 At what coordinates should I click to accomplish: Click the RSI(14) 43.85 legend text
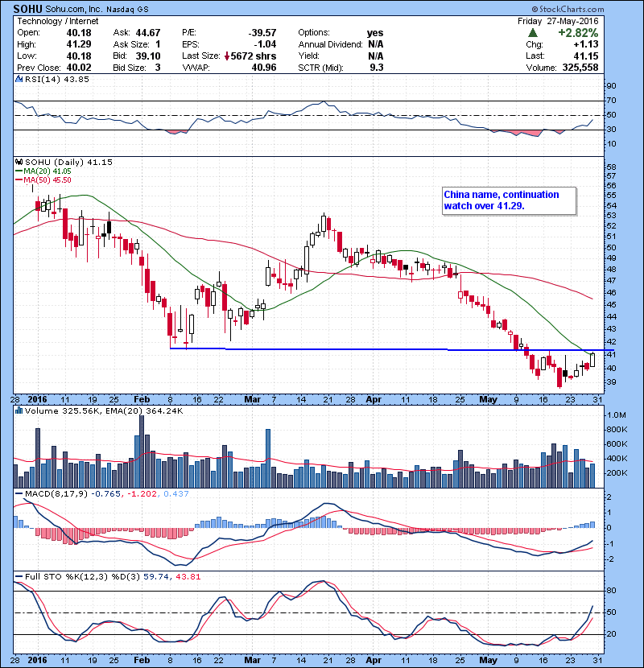[56, 79]
